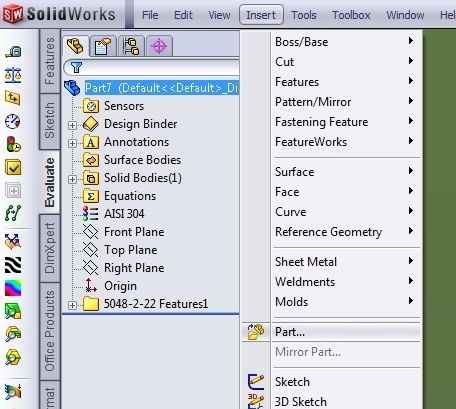Select the Origin tree item
Screen dimensions: 456x409
click(120, 286)
